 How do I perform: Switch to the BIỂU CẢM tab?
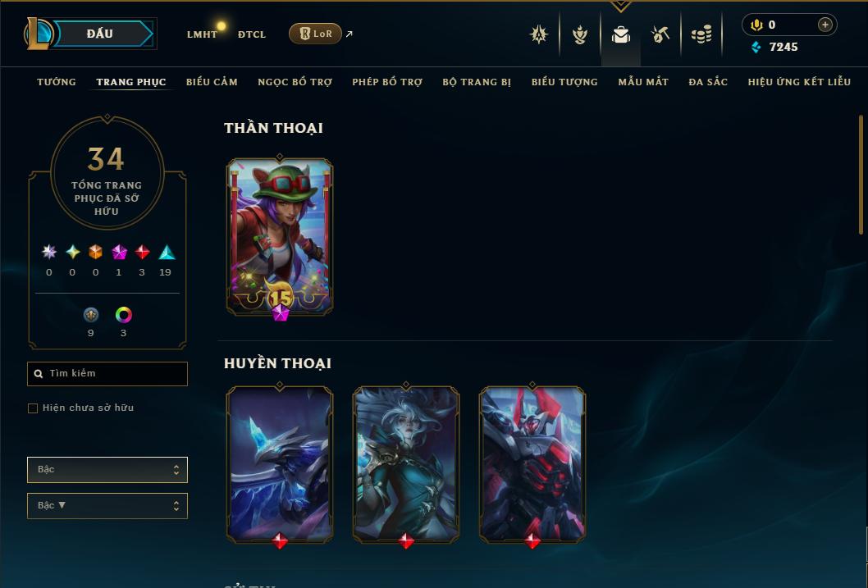pos(212,82)
